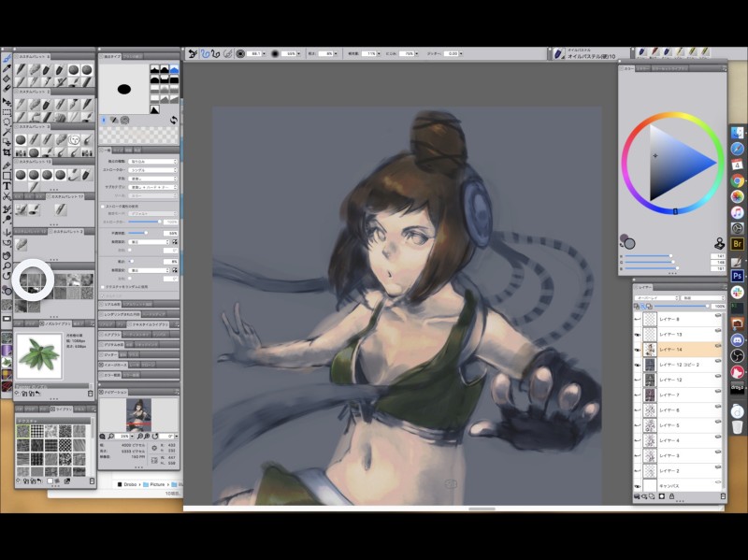
Task: Hide レイヤー 12 コピー 2 eye icon
Action: click(638, 365)
